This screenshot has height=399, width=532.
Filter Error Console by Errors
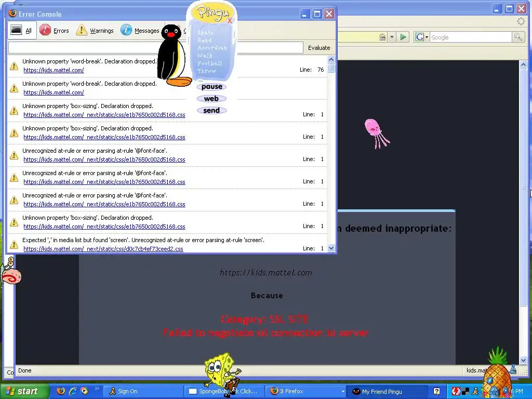(x=54, y=31)
